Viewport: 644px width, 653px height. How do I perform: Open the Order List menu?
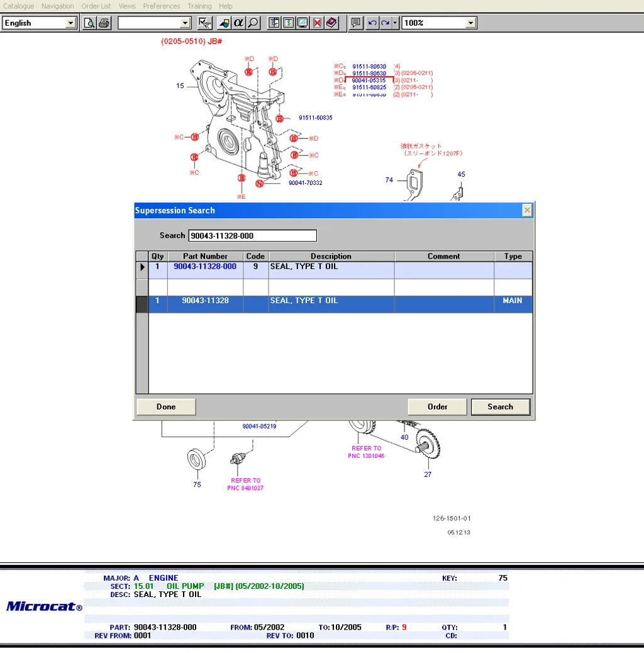pos(96,6)
